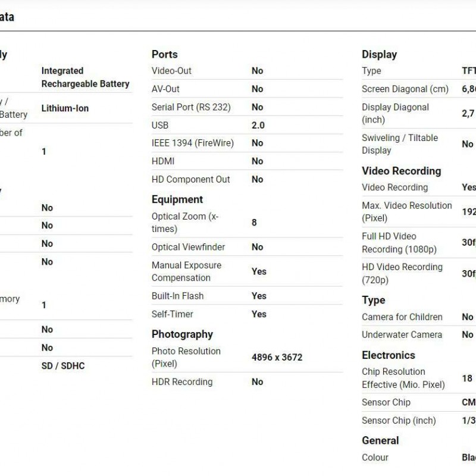Viewport: 476px width, 476px height.
Task: Select the Sensor Chip (inch) label
Action: 399,421
